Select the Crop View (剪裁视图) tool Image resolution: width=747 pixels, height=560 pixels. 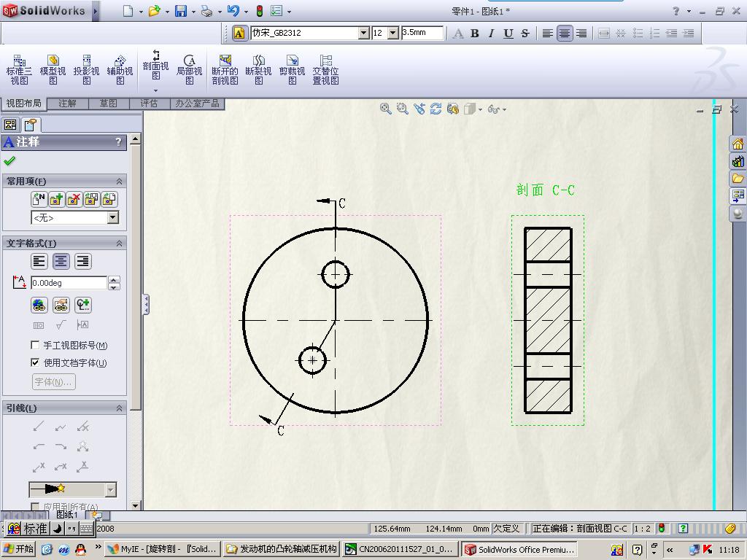(292, 69)
